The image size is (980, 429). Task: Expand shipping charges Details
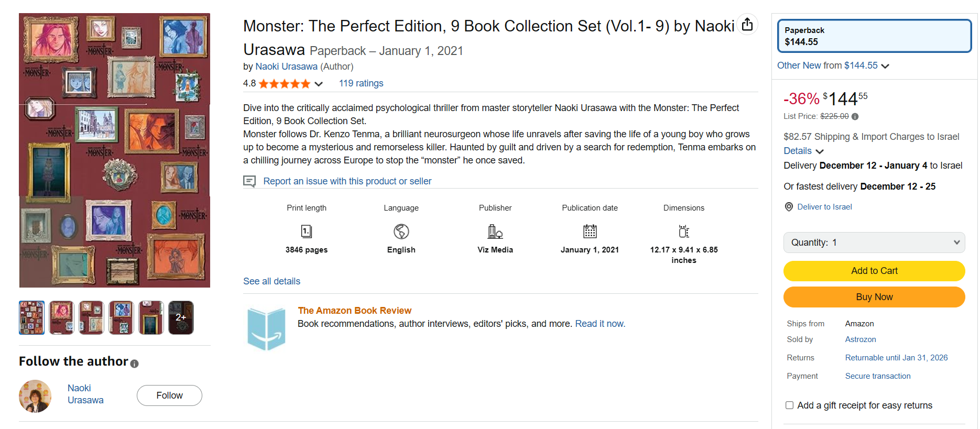point(803,151)
